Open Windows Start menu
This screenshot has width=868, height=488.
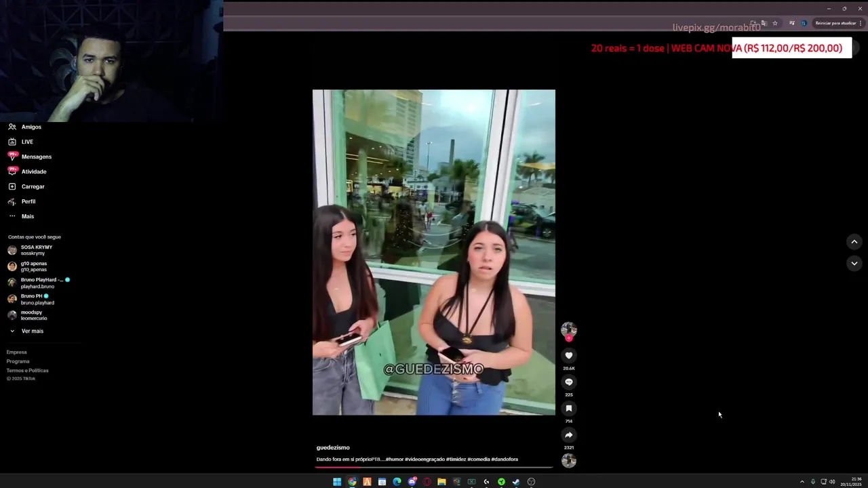337,482
